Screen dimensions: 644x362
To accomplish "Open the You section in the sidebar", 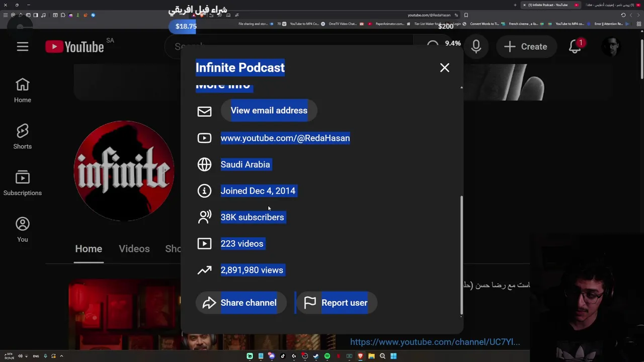I will (x=23, y=230).
